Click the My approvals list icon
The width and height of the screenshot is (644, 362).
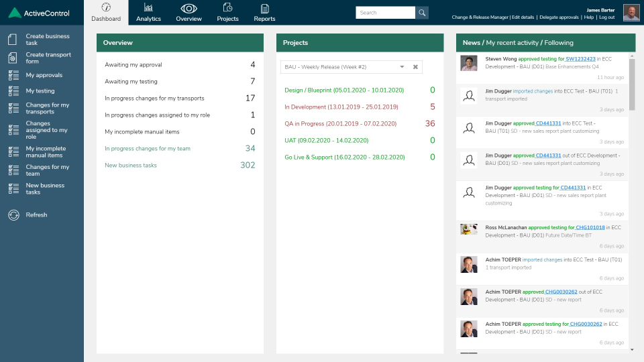13,75
